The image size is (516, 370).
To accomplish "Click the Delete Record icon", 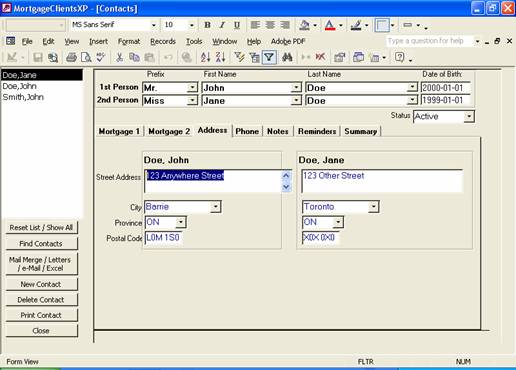I will (x=320, y=57).
